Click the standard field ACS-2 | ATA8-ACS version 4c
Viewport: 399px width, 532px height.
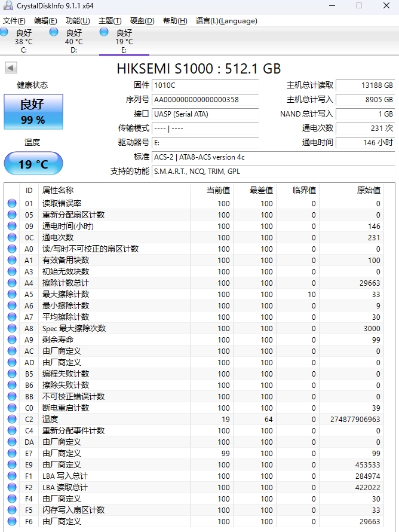[x=273, y=157]
